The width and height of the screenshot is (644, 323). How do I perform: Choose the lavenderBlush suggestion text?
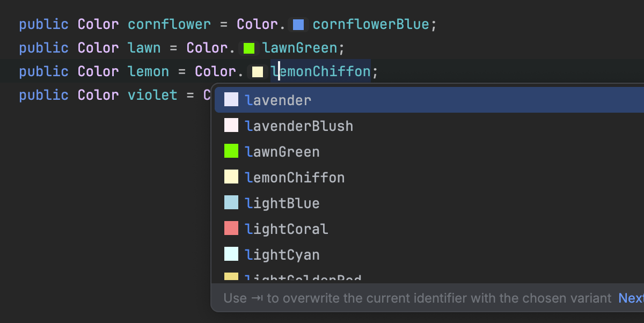299,126
